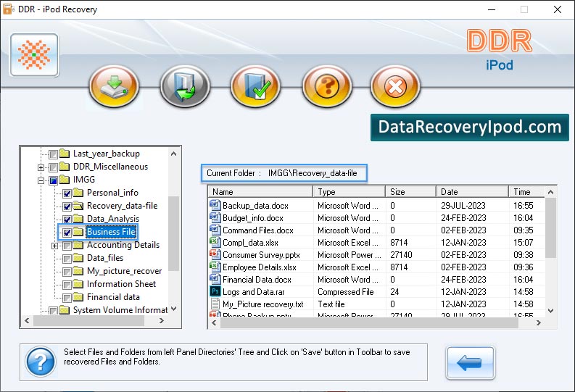Click the orange Exit cross icon
575x392 pixels.
pyautogui.click(x=395, y=86)
